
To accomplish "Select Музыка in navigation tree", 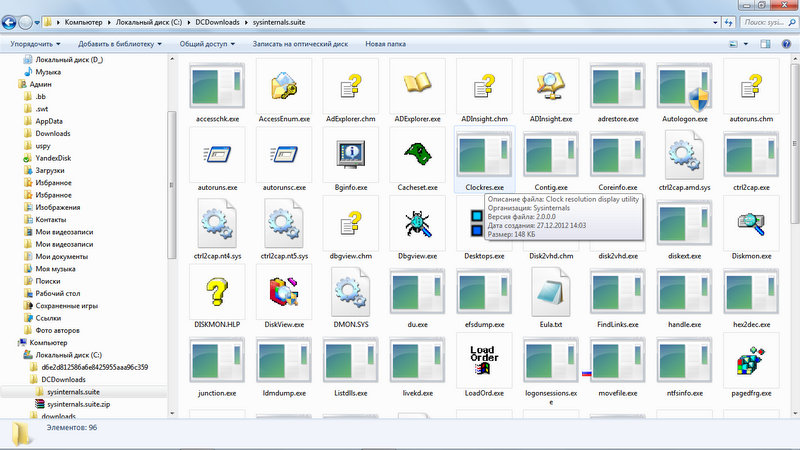I will [x=48, y=72].
